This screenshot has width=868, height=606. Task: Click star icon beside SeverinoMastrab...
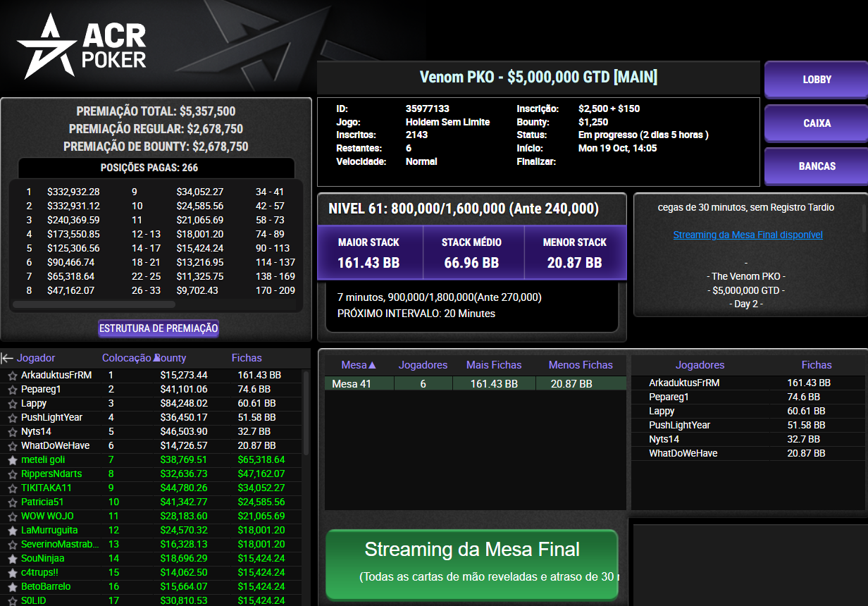12,545
